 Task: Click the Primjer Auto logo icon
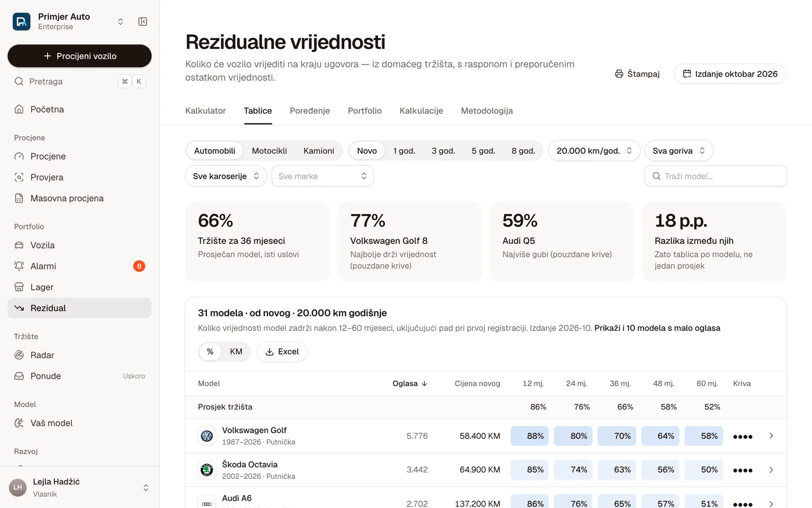click(x=21, y=21)
